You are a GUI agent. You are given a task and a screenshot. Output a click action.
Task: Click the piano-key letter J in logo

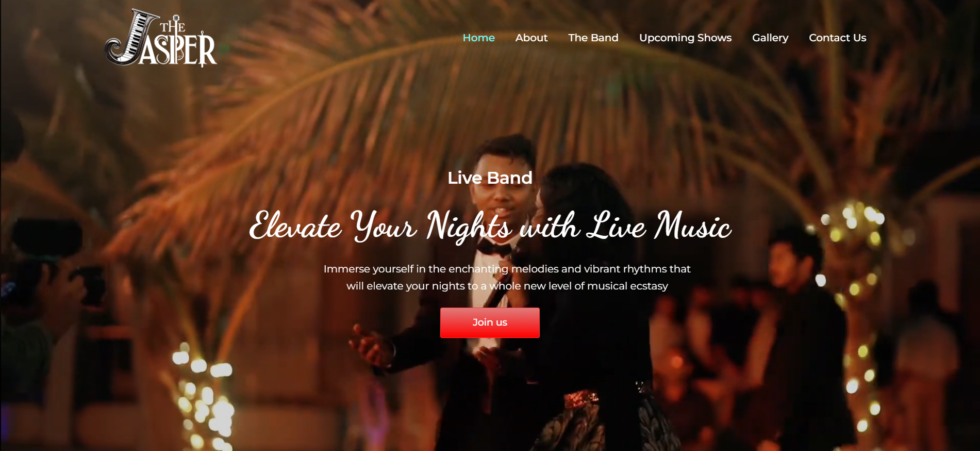130,37
